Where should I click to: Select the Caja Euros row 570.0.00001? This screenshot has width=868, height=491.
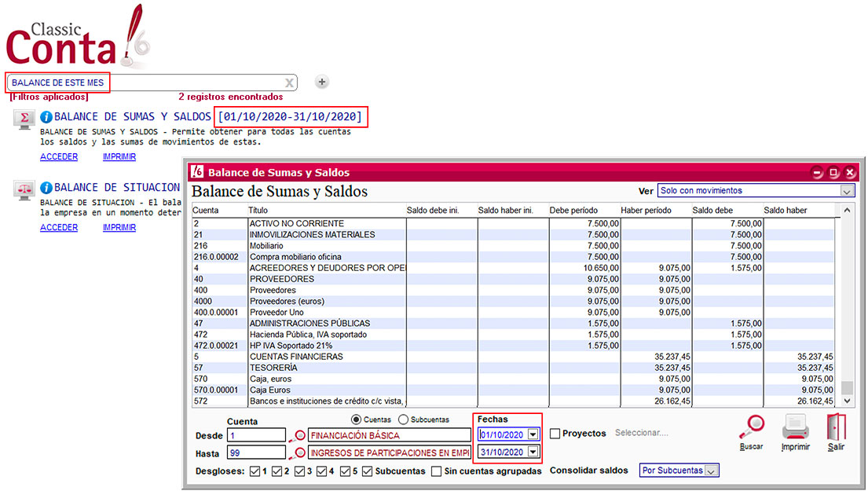coord(513,390)
